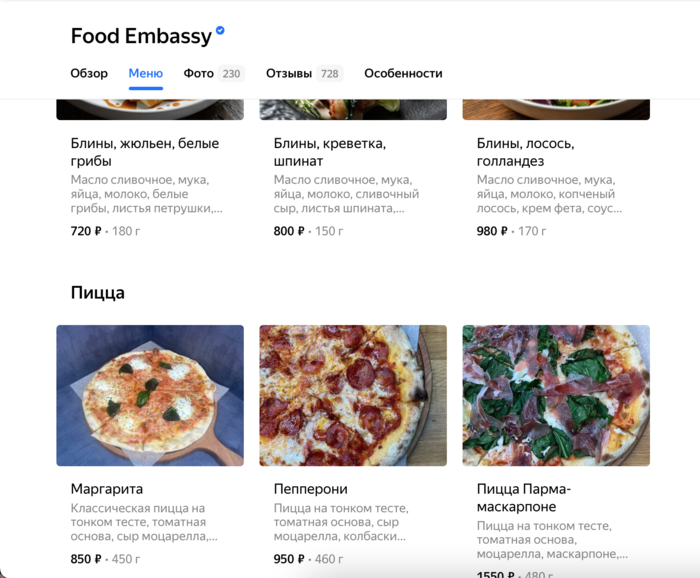Viewport: 700px width, 578px height.
Task: Click the Маргарита pizza photo
Action: 150,395
